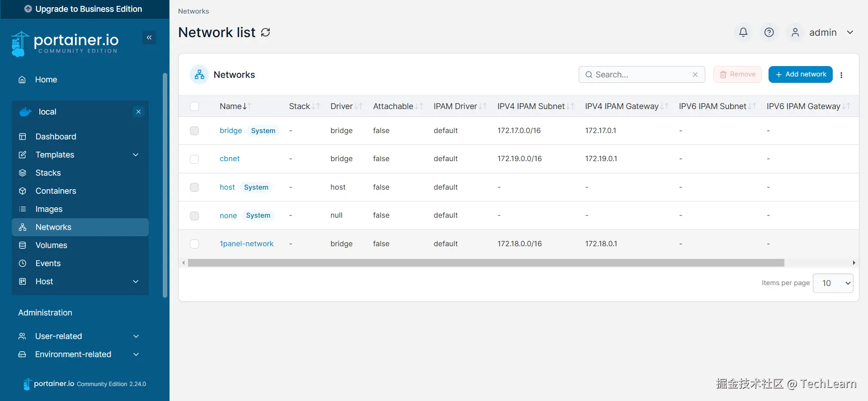Expand the Templates submenu
The height and width of the screenshot is (401, 868).
(136, 155)
